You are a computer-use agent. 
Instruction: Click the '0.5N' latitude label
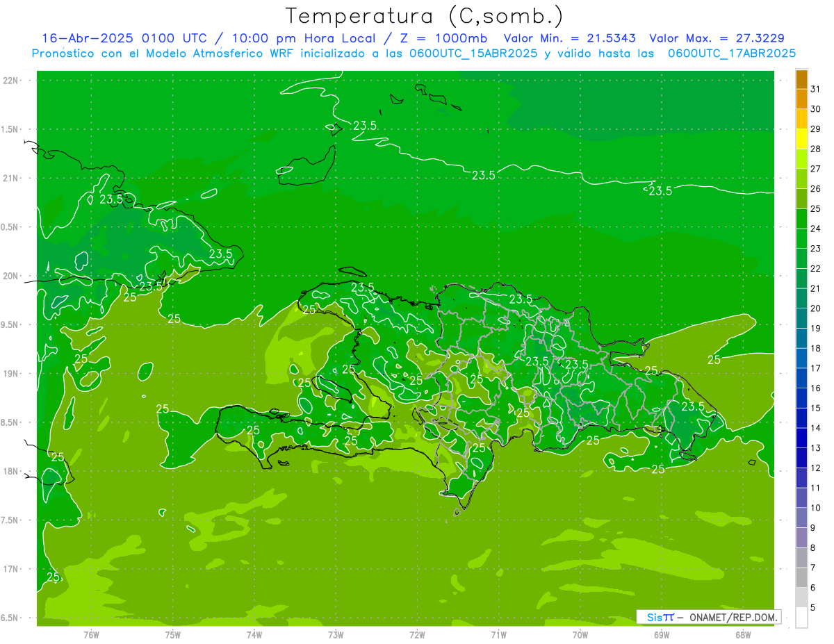click(10, 227)
